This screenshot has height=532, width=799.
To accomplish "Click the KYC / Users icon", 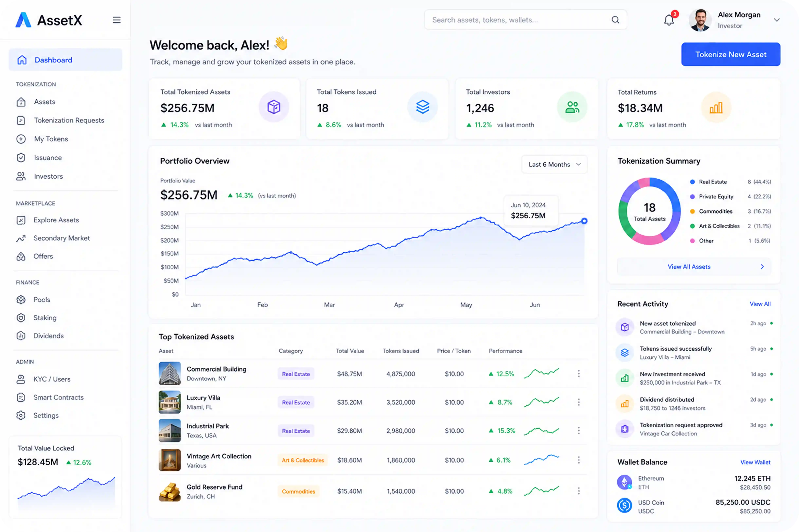I will 21,379.
